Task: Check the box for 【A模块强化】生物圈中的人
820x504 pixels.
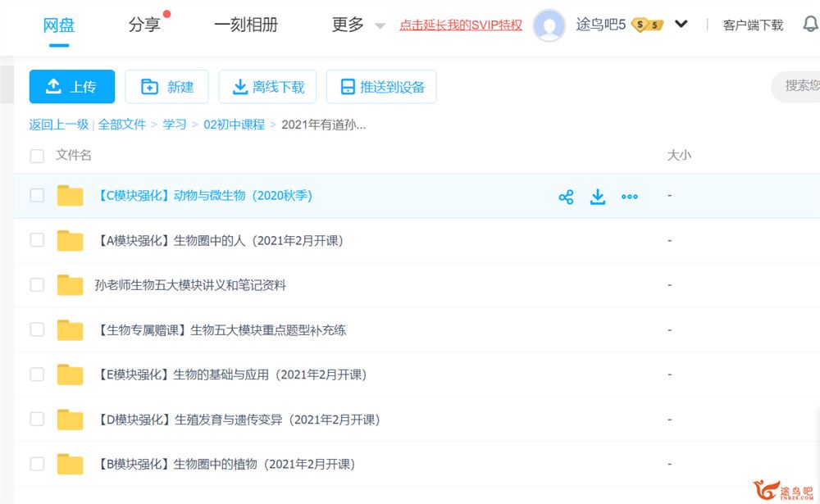Action: (37, 240)
